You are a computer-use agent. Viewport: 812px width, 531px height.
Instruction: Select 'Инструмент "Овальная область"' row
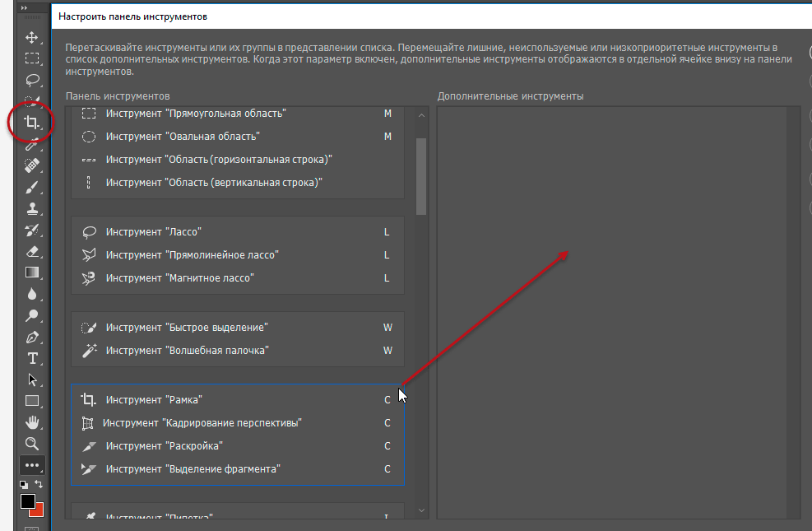183,137
